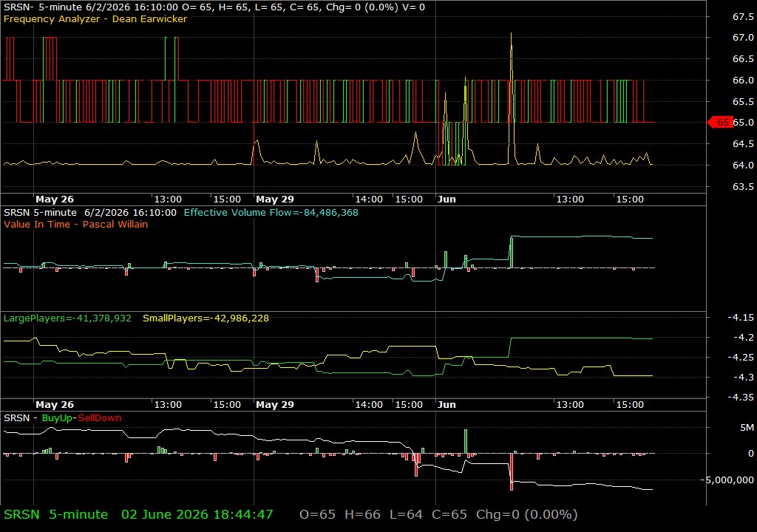Click the 64.0 price axis label
The image size is (757, 532).
click(743, 165)
